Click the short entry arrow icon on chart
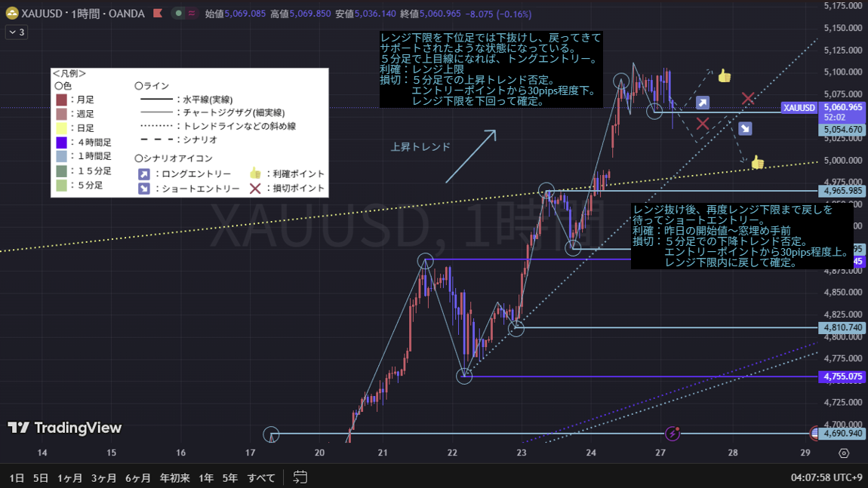Viewport: 868px width, 488px height. point(745,129)
